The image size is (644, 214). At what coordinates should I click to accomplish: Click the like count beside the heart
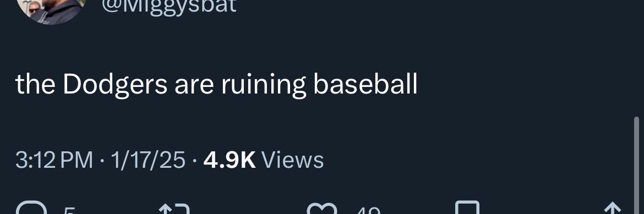pos(368,210)
